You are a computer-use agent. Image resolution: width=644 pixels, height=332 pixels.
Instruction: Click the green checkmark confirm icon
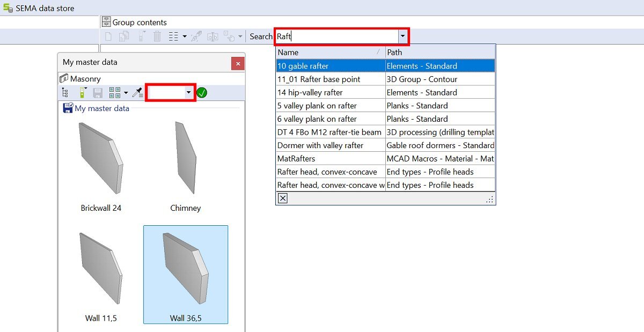point(202,93)
